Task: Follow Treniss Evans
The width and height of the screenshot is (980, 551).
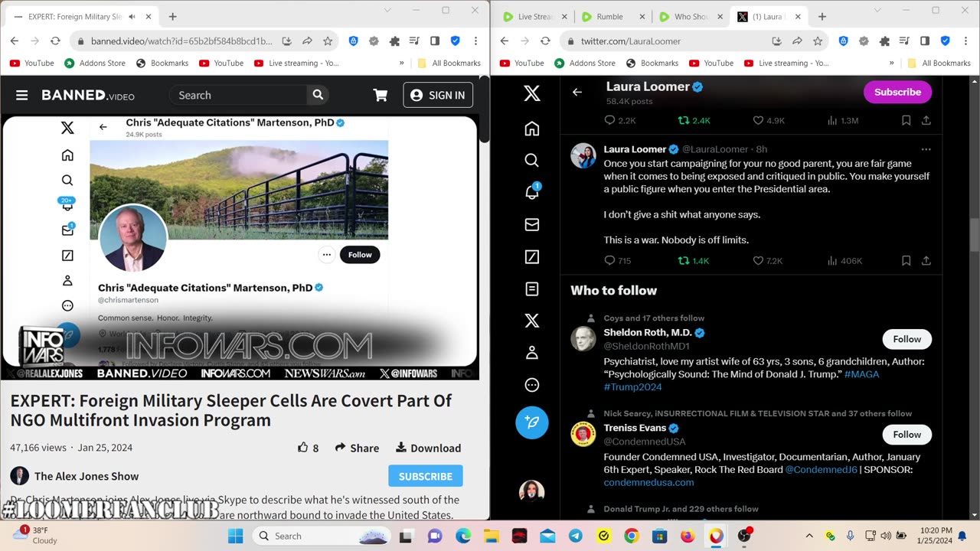Action: (x=906, y=434)
